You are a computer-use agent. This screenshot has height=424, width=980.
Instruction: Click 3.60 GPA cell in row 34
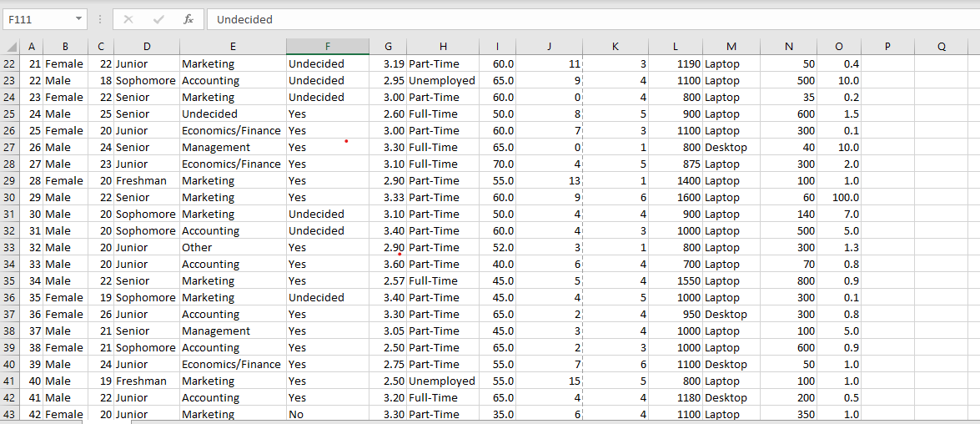[x=388, y=264]
